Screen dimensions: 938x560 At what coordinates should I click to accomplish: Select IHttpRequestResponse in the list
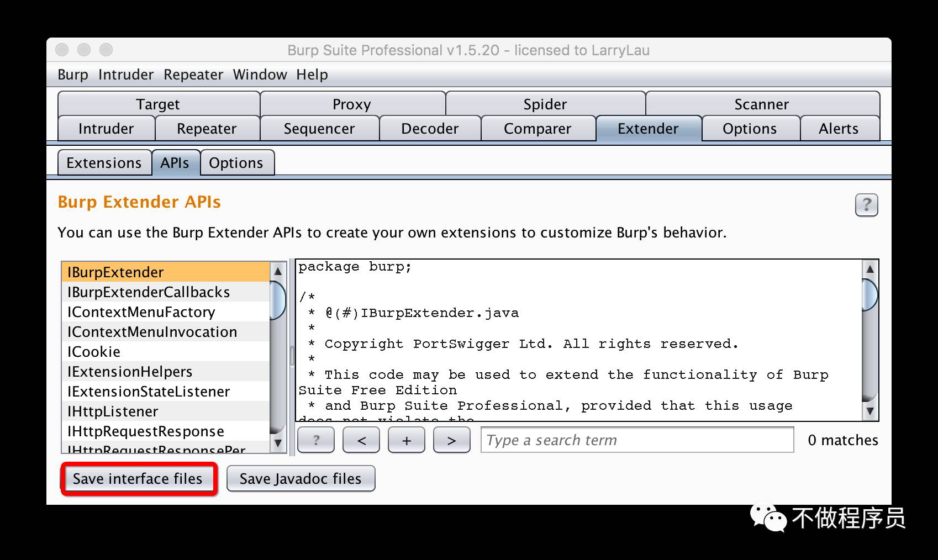click(x=166, y=431)
